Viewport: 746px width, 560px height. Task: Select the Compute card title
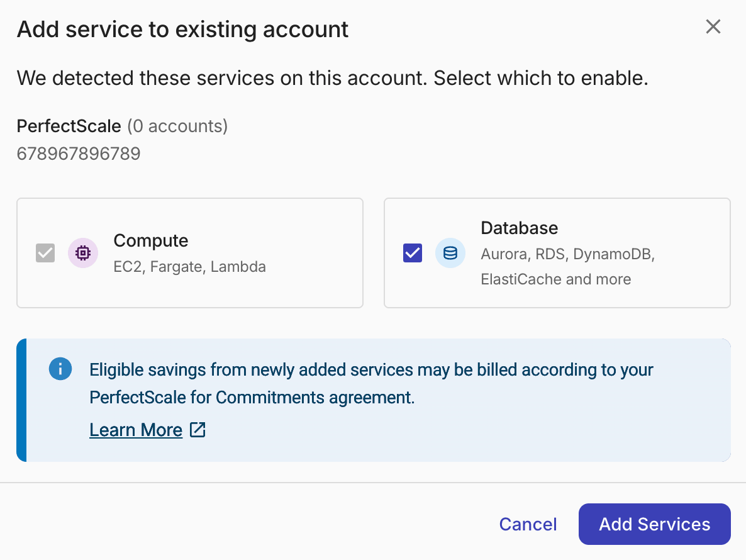point(151,240)
